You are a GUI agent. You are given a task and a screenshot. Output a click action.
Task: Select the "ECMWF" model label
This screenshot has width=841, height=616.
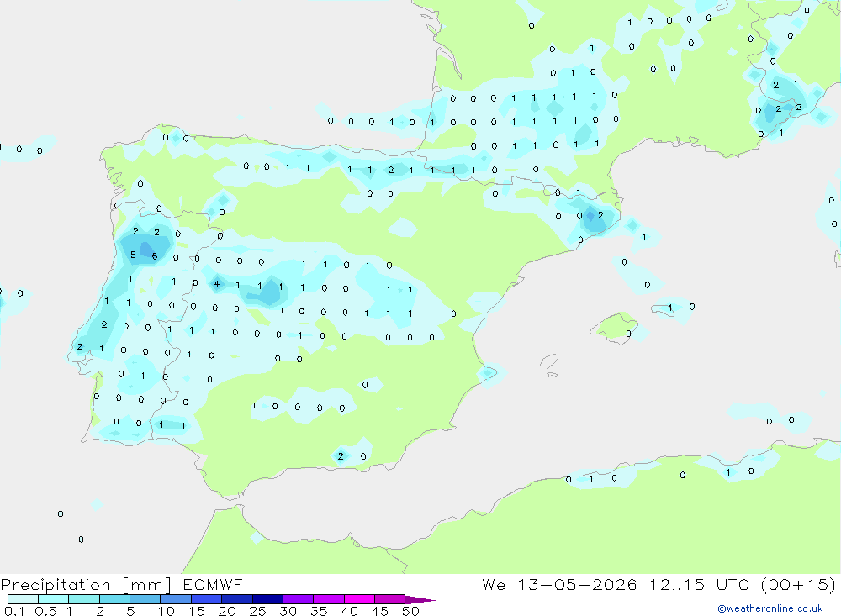(213, 584)
